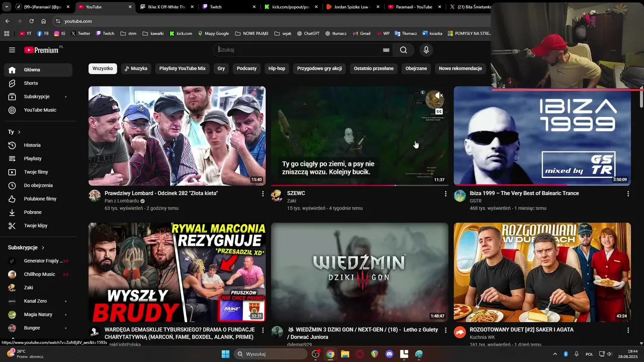
Task: Switch to Twitch browser tab
Action: coord(229,7)
